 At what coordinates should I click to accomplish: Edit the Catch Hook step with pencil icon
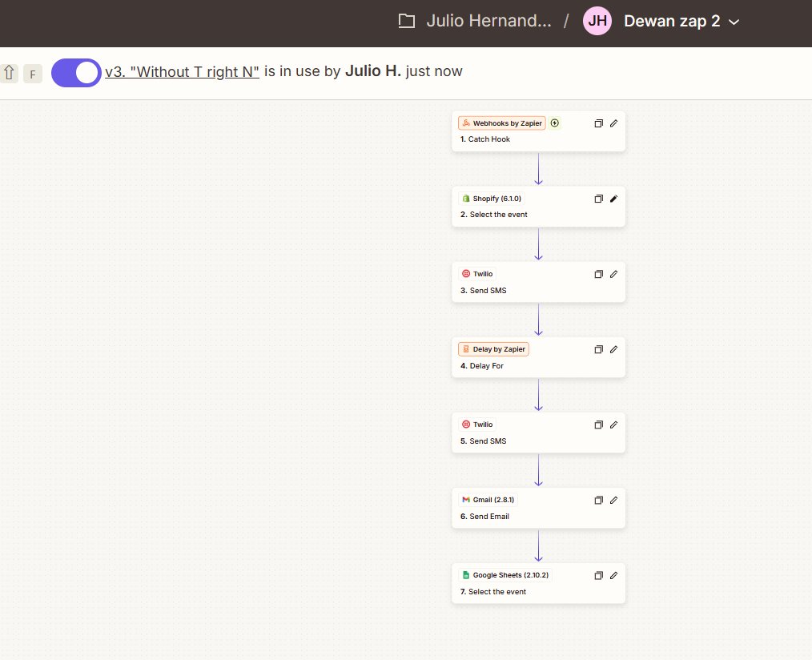(x=613, y=123)
